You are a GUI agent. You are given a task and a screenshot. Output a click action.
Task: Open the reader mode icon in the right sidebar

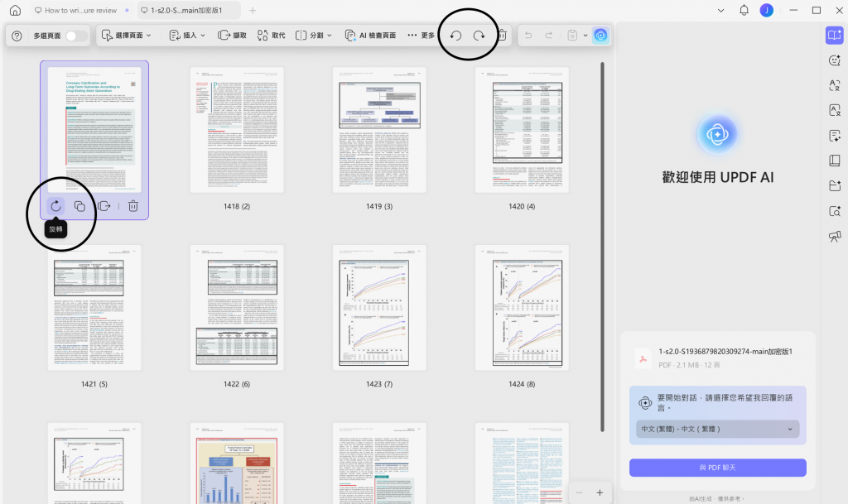point(835,35)
